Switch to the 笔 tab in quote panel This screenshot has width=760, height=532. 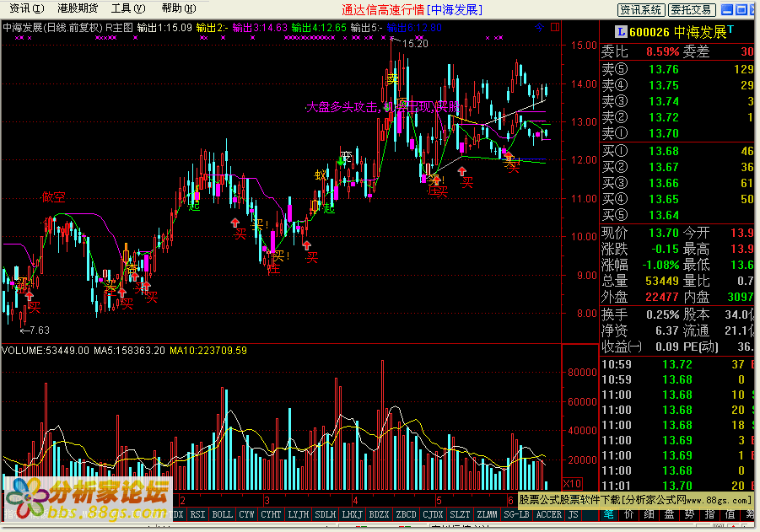click(609, 514)
